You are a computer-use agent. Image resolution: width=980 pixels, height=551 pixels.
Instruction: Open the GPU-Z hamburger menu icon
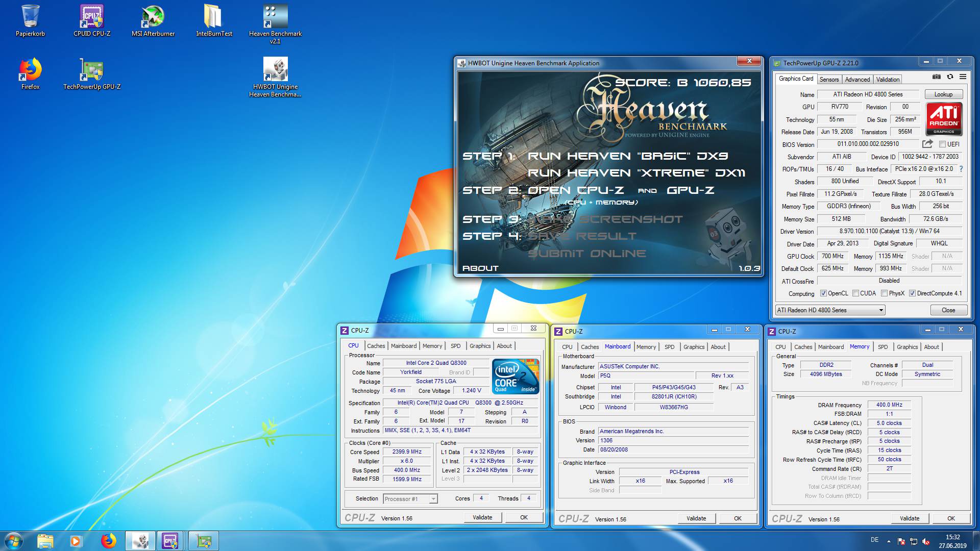(x=963, y=77)
